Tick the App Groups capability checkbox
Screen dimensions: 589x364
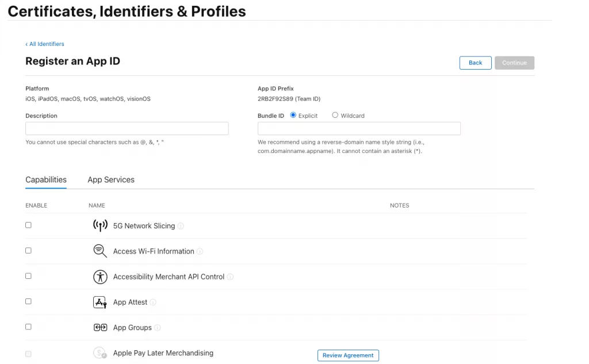(x=28, y=327)
